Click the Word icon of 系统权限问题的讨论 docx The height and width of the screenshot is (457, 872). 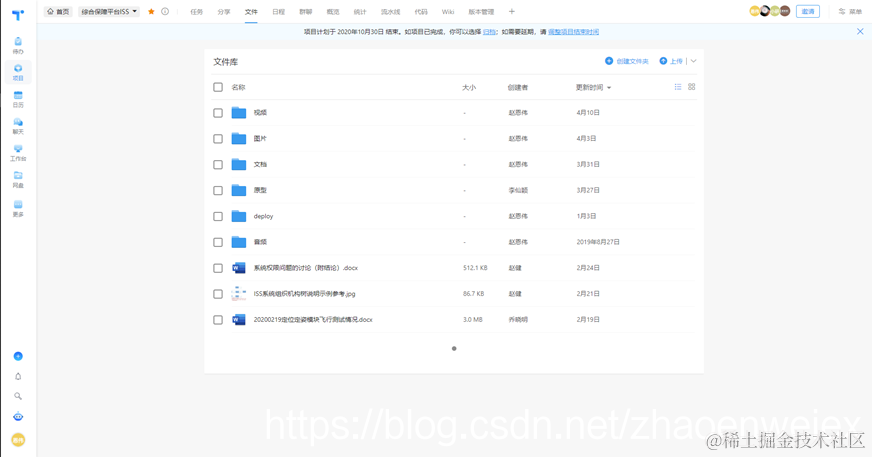[x=239, y=268]
